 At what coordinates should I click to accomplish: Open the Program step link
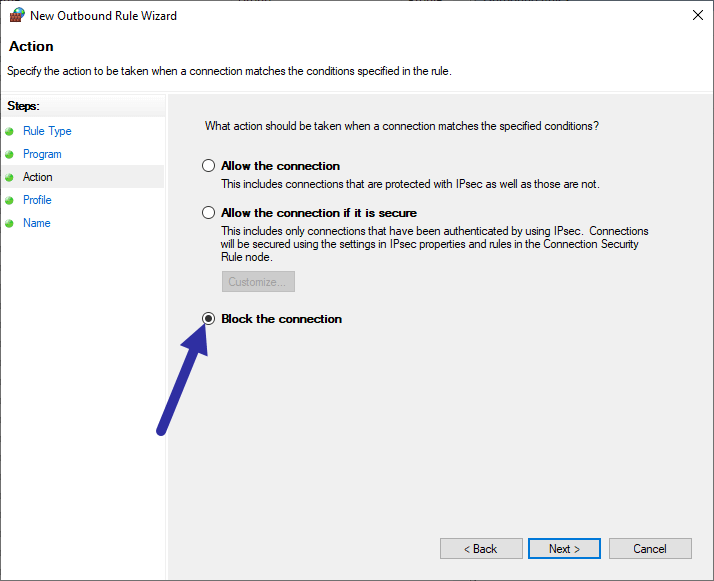pyautogui.click(x=42, y=154)
